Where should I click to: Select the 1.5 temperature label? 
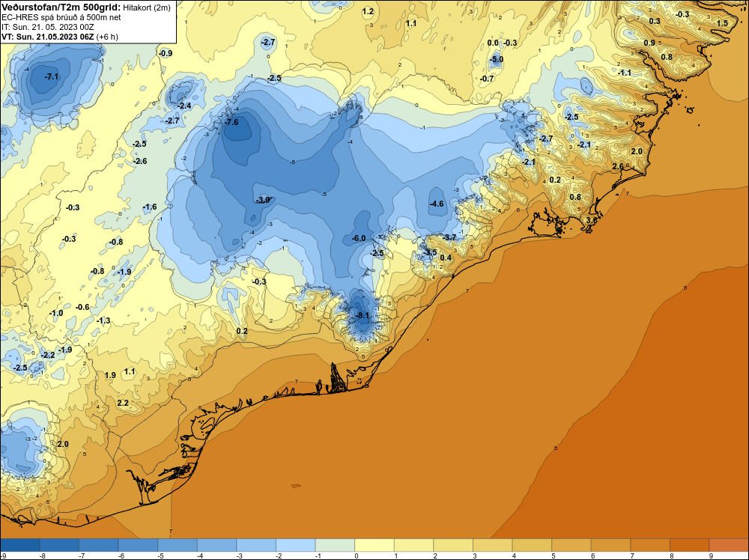[722, 23]
